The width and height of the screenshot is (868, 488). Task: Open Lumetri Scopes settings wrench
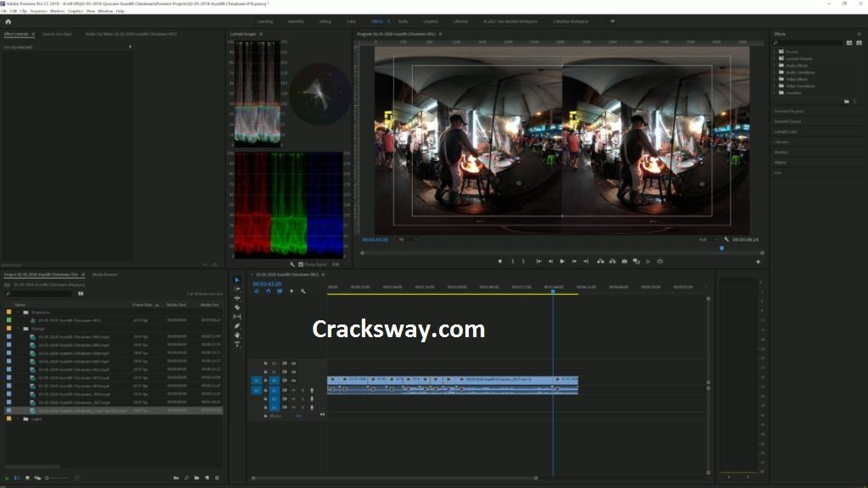292,264
